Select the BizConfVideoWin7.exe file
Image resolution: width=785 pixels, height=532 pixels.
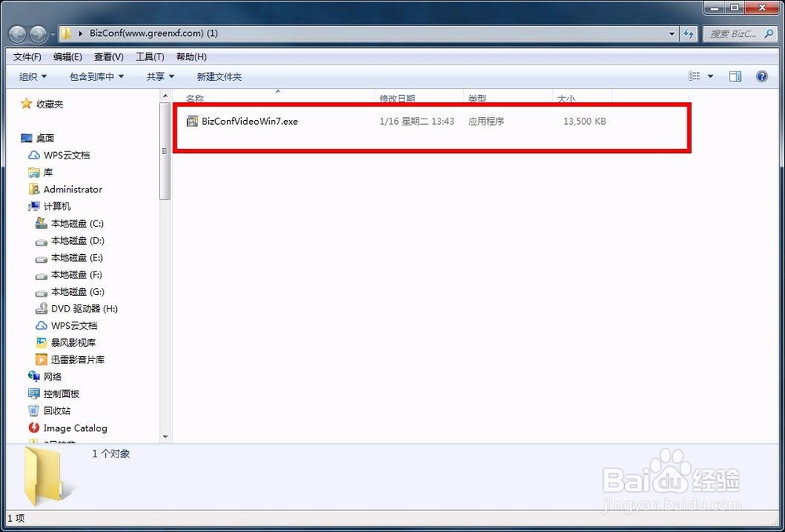[250, 121]
